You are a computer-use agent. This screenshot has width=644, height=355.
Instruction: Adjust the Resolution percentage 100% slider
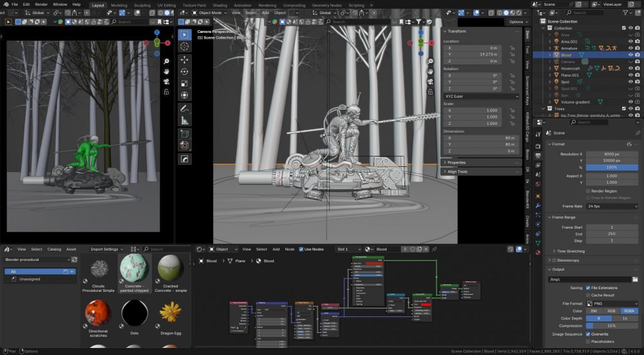(612, 168)
